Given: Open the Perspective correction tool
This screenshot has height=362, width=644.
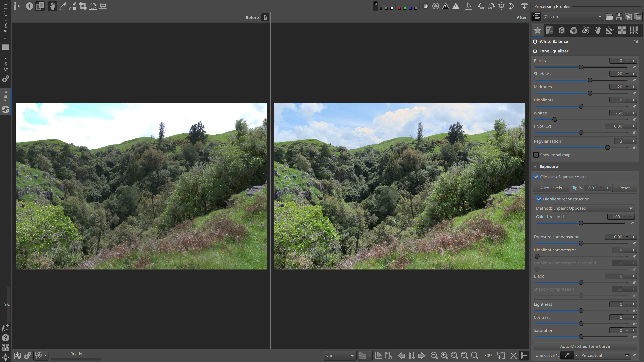Looking at the screenshot, I should 103,6.
